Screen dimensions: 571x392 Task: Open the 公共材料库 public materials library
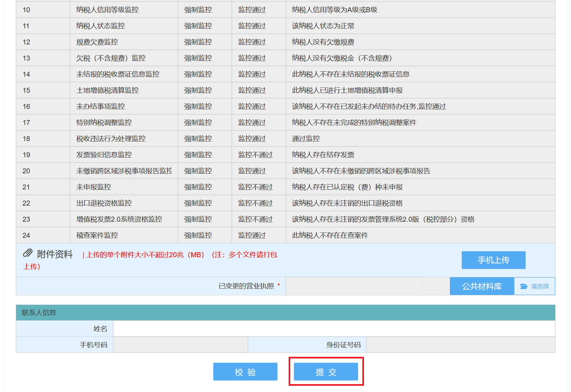tap(482, 286)
